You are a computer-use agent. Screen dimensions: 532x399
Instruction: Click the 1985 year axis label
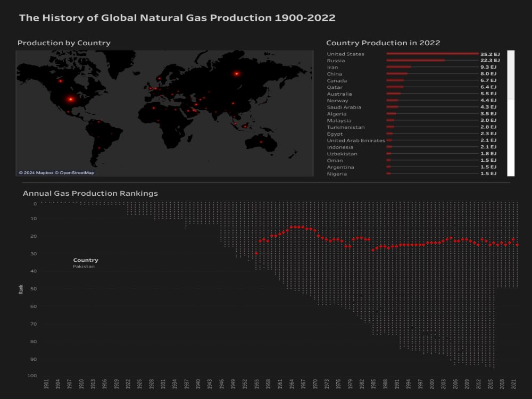[x=373, y=384]
